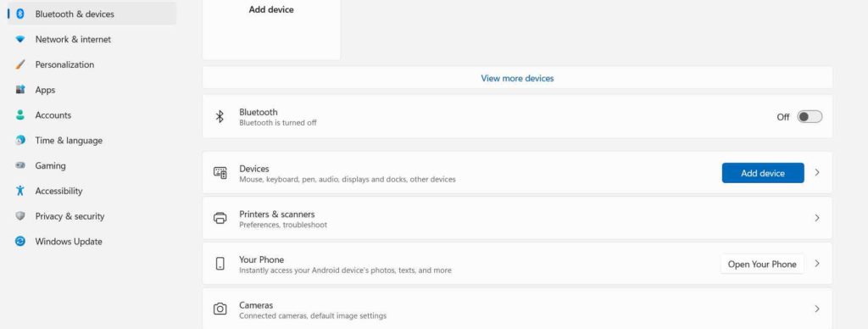The image size is (868, 329).
Task: Expand the Devices row chevron
Action: point(817,173)
